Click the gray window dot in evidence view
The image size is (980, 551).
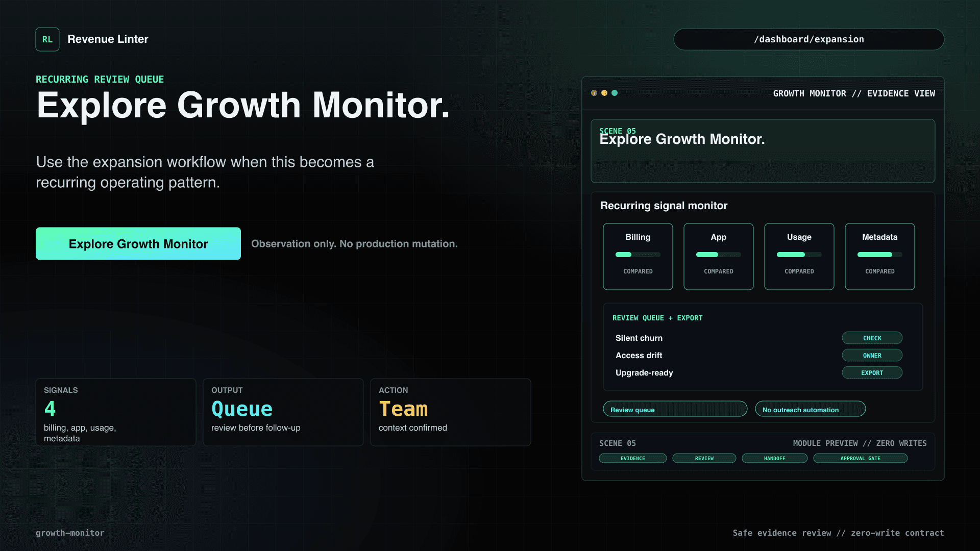[x=594, y=93]
